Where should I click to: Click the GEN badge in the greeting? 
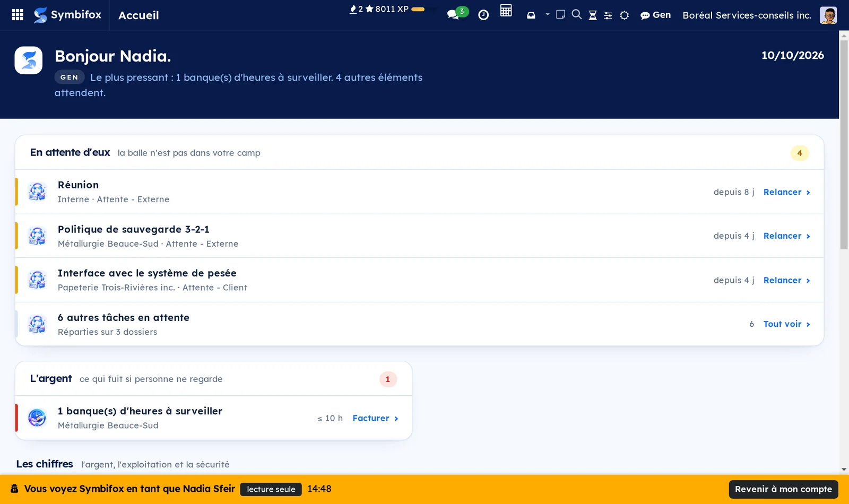click(70, 77)
